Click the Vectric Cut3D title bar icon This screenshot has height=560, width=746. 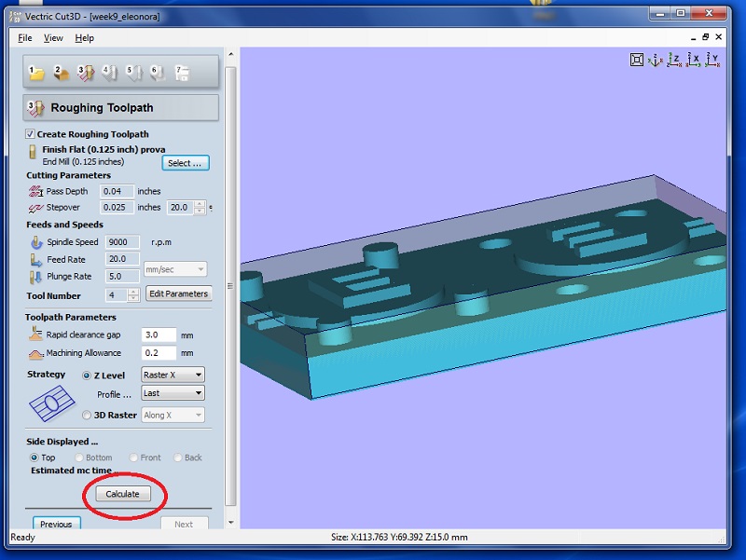coord(15,17)
